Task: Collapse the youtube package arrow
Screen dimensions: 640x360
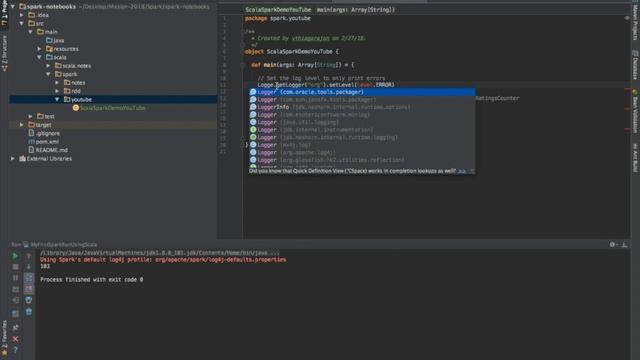Action: click(x=58, y=100)
